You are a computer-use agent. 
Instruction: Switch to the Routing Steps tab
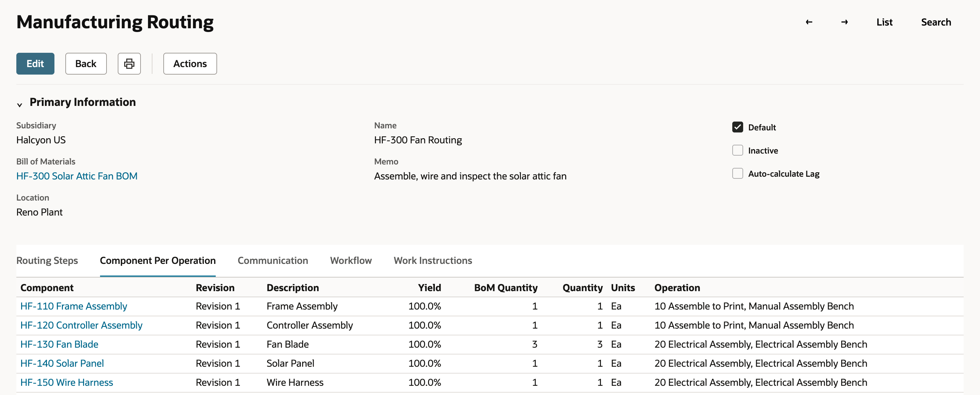click(x=47, y=261)
